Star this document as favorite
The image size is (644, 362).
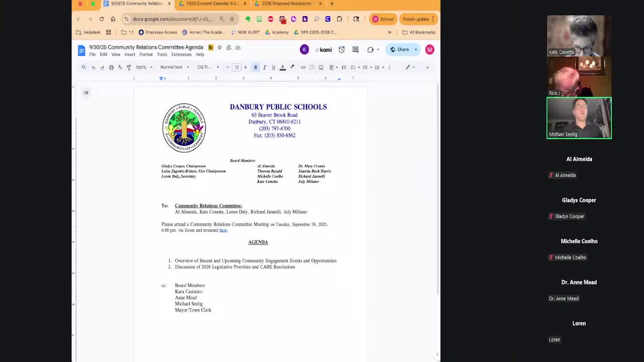pos(219,47)
